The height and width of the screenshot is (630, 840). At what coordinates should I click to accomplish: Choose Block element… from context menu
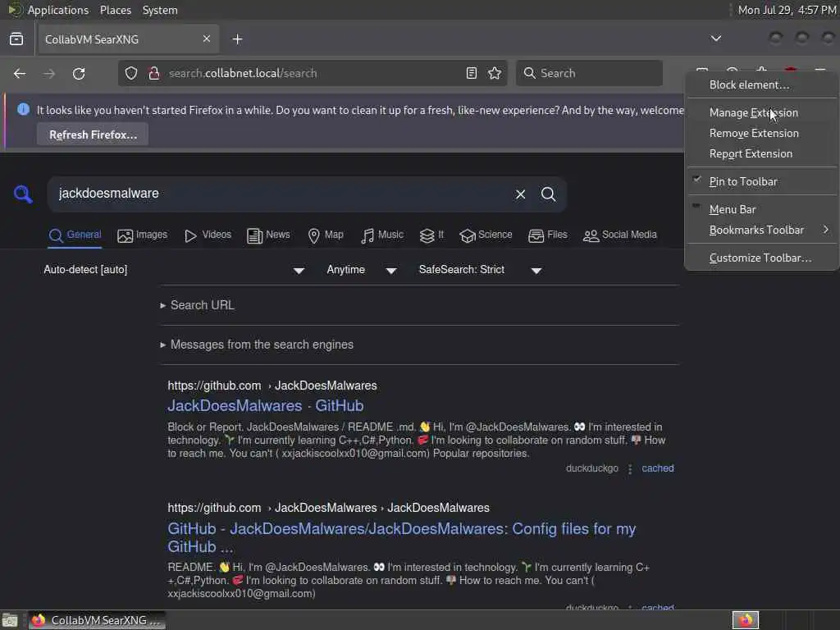pyautogui.click(x=761, y=84)
